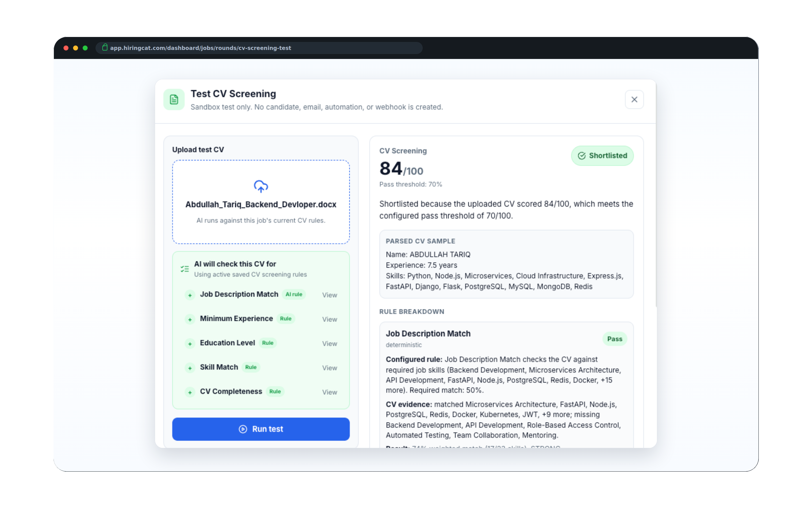The image size is (812, 508).
Task: Click the PARSED CV SAMPLE heading
Action: 420,241
